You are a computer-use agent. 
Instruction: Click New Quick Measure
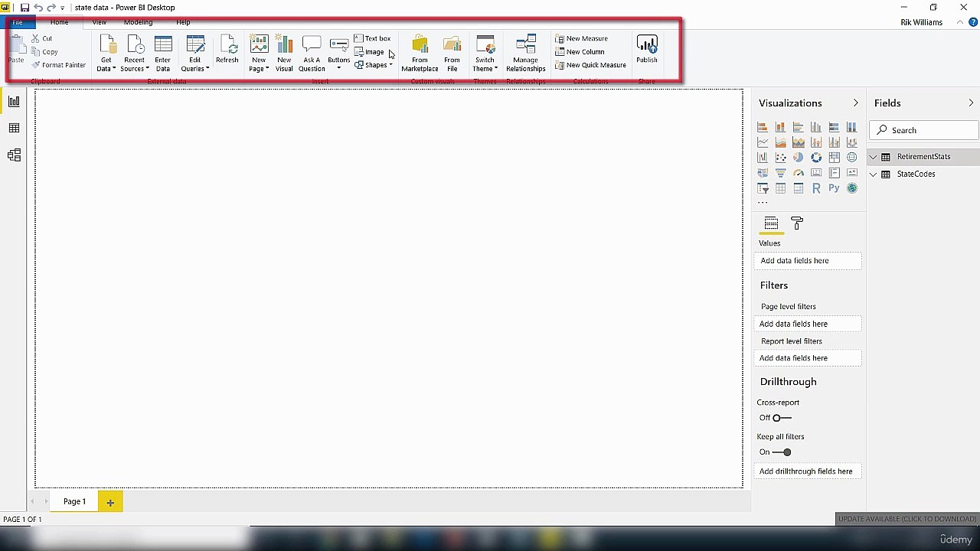590,65
